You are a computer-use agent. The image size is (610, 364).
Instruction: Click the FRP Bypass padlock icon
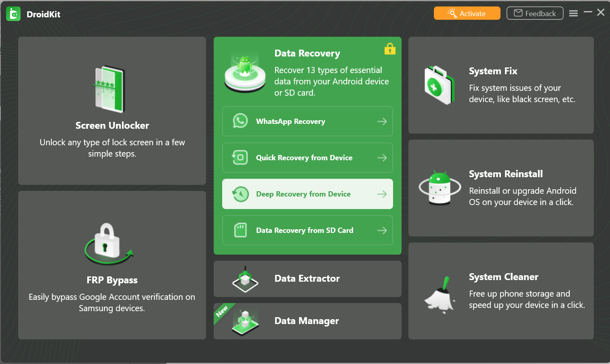coord(108,243)
